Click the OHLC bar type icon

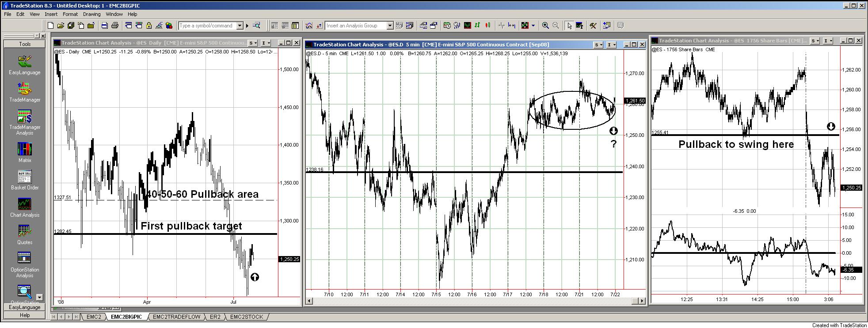click(477, 26)
